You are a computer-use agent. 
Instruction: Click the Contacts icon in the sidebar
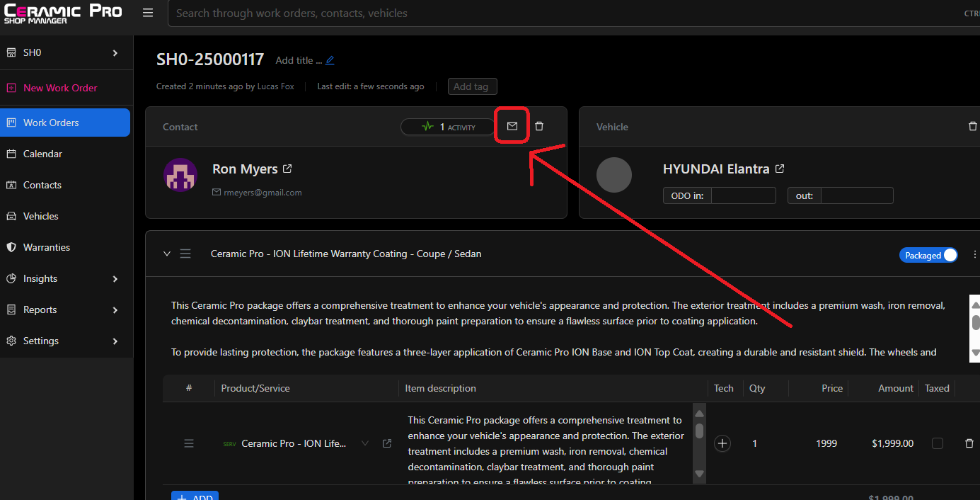tap(11, 185)
